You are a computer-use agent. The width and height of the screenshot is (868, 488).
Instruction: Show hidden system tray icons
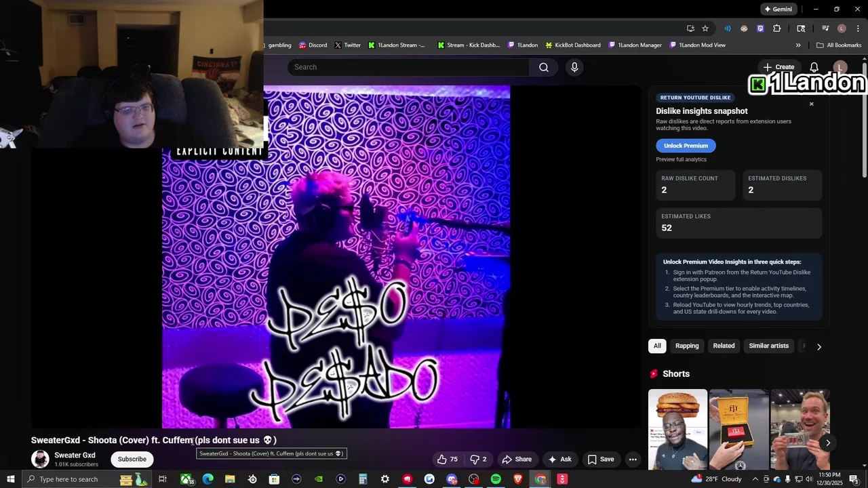(x=755, y=479)
